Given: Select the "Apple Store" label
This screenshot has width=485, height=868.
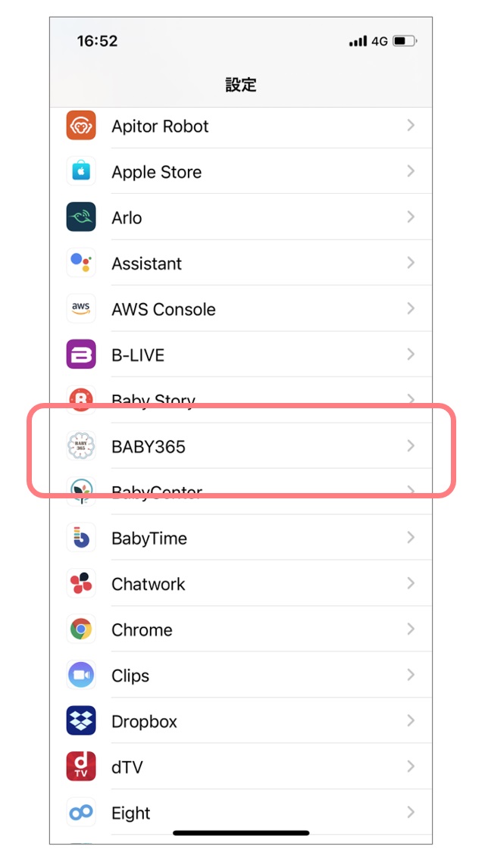Looking at the screenshot, I should point(157,172).
